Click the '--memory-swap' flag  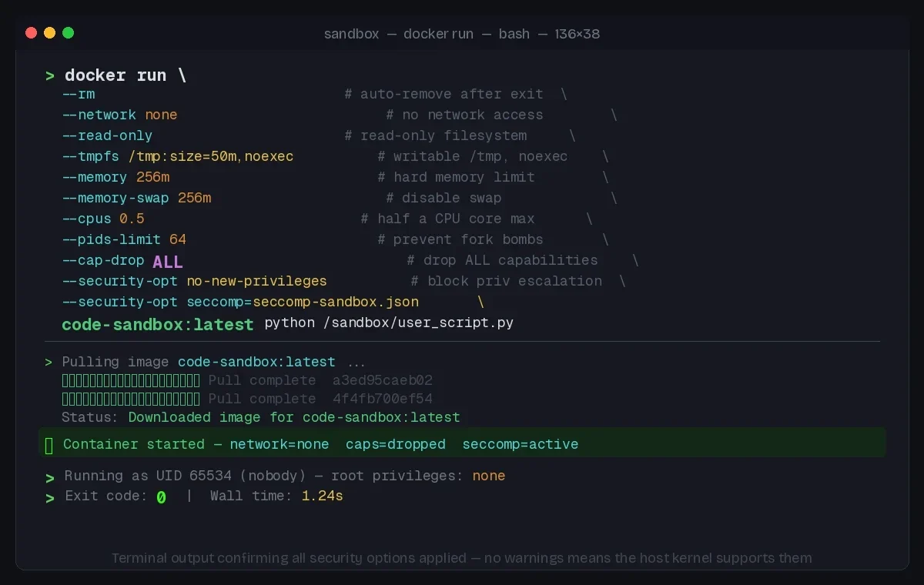pos(115,198)
